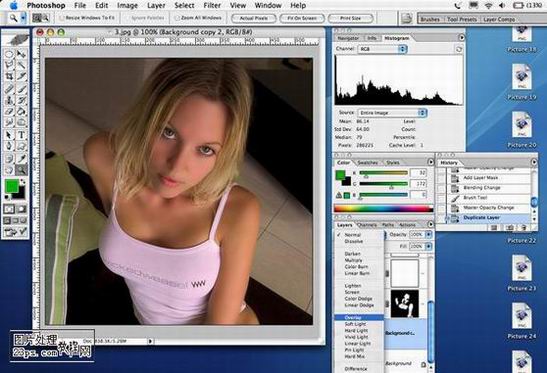
Task: Click the Fit On Screen button
Action: point(302,18)
